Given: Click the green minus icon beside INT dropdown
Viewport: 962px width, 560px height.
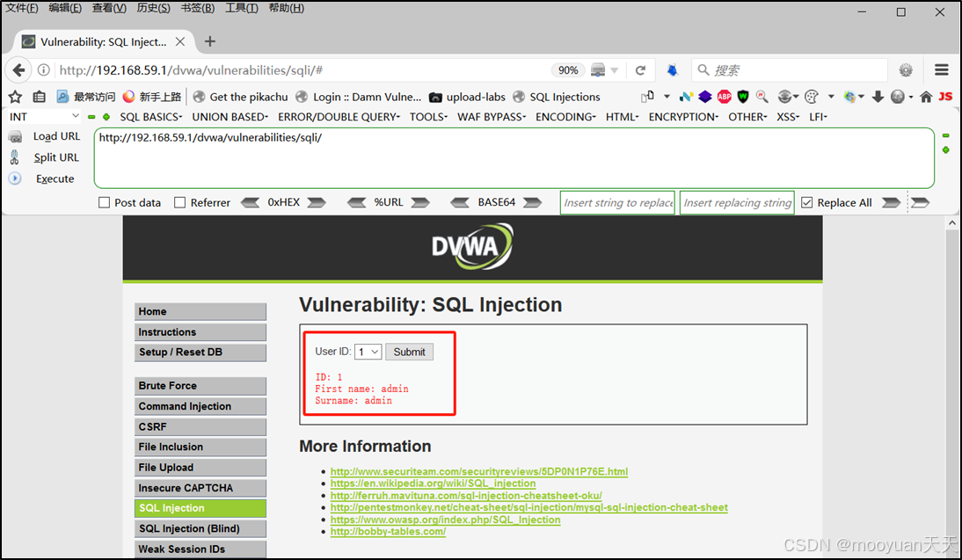Looking at the screenshot, I should [x=91, y=117].
